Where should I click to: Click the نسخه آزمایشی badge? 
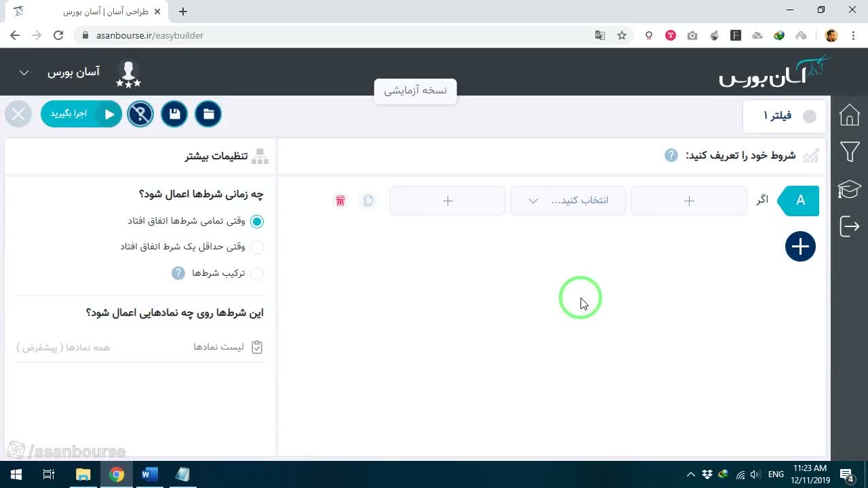[x=415, y=90]
